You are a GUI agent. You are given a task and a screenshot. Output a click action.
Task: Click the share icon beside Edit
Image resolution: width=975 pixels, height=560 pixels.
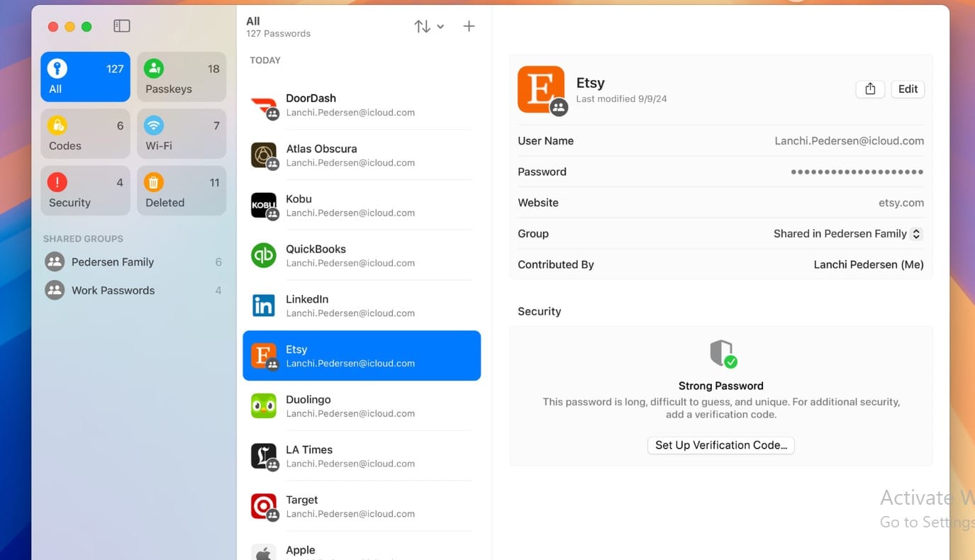pyautogui.click(x=870, y=89)
